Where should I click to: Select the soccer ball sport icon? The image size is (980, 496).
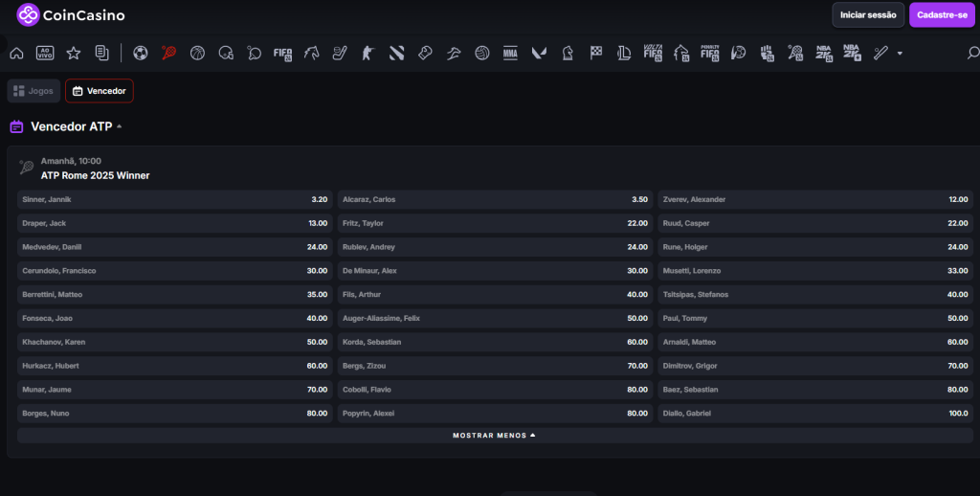coord(141,54)
